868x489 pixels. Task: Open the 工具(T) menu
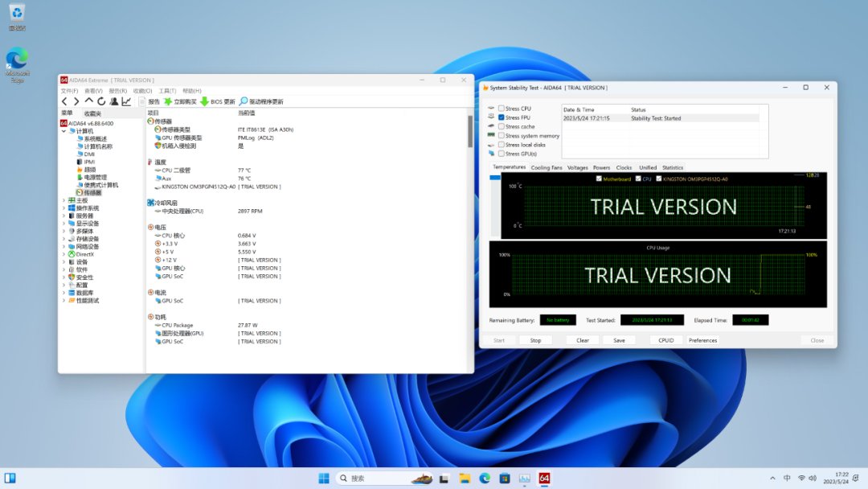[x=167, y=91]
